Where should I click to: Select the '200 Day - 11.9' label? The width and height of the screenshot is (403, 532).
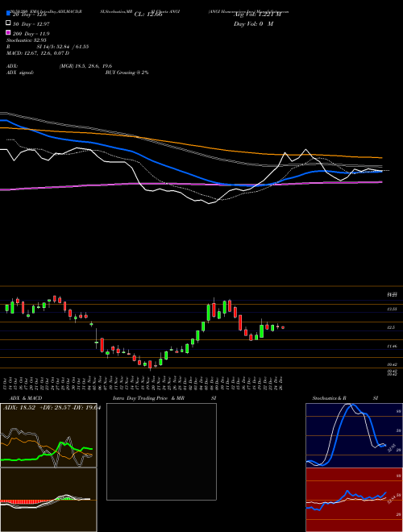pyautogui.click(x=31, y=34)
